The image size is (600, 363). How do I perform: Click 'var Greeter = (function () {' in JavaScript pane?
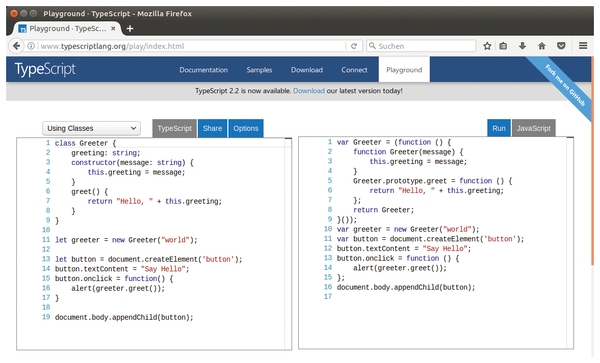(394, 142)
